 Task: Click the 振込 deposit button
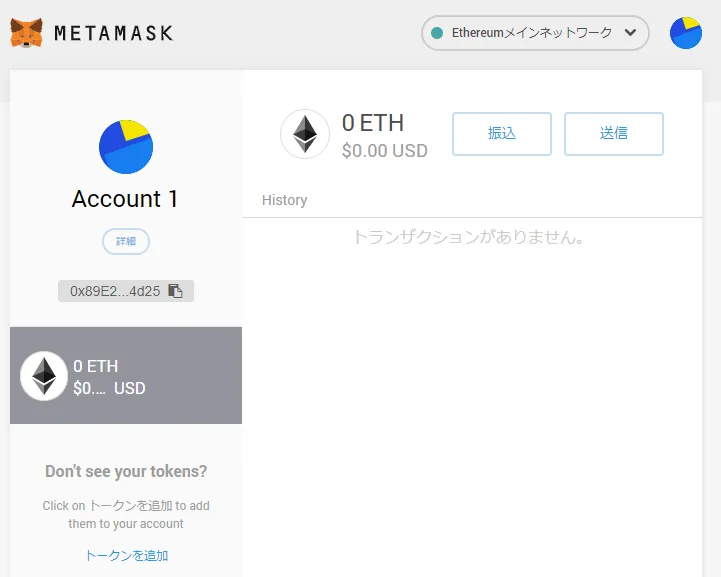502,134
